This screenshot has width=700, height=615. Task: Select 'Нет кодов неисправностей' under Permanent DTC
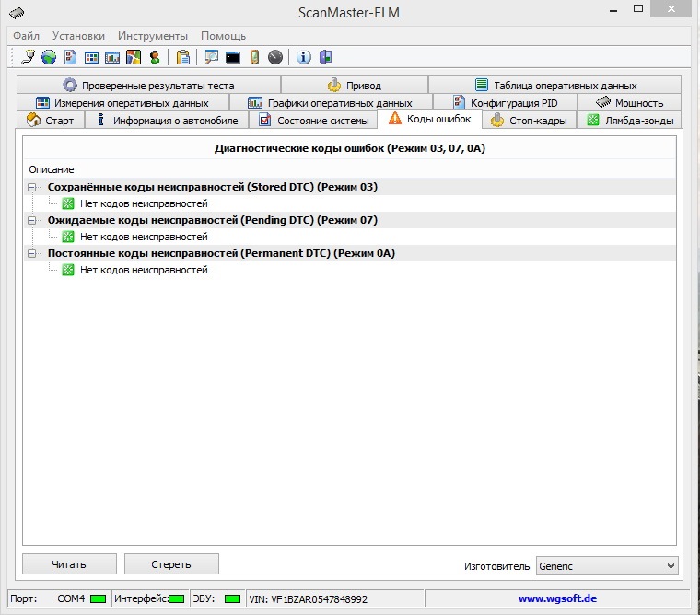pyautogui.click(x=144, y=270)
